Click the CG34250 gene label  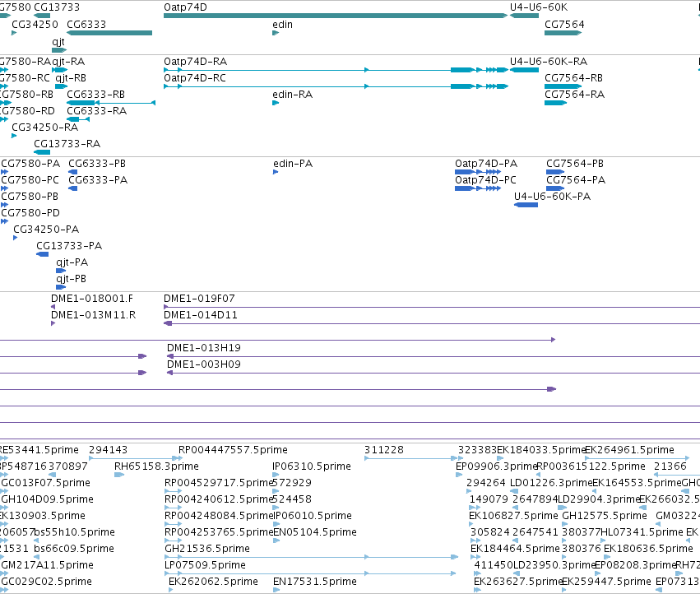pyautogui.click(x=35, y=25)
